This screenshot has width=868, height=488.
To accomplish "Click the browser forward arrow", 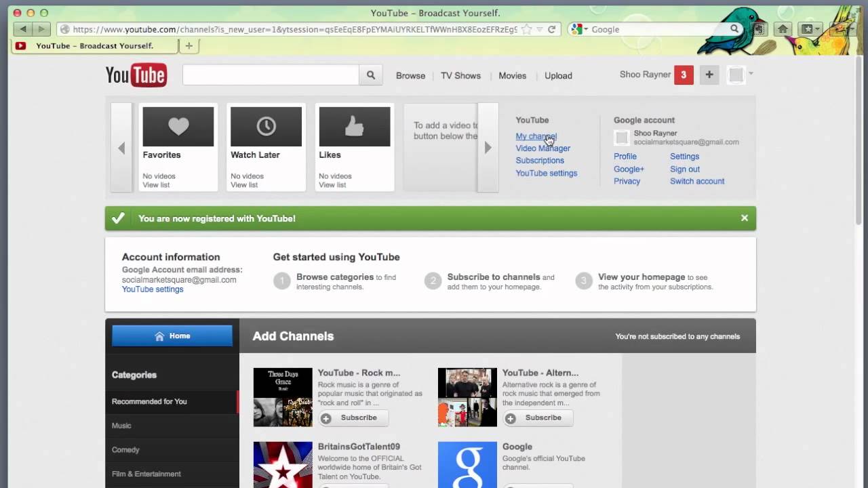I will (x=41, y=29).
